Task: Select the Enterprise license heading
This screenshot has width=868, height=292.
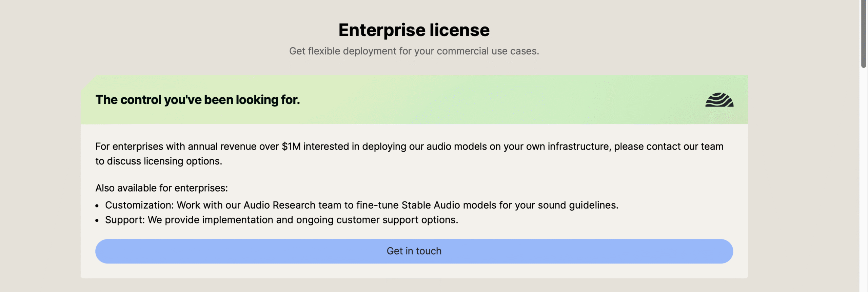Action: [414, 30]
